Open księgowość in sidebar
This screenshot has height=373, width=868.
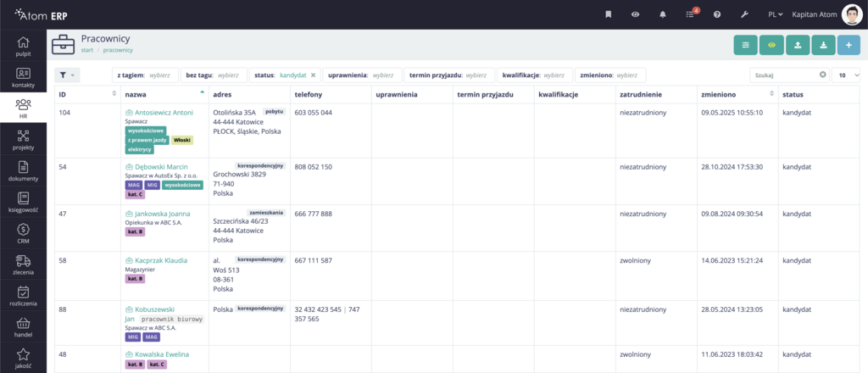23,201
